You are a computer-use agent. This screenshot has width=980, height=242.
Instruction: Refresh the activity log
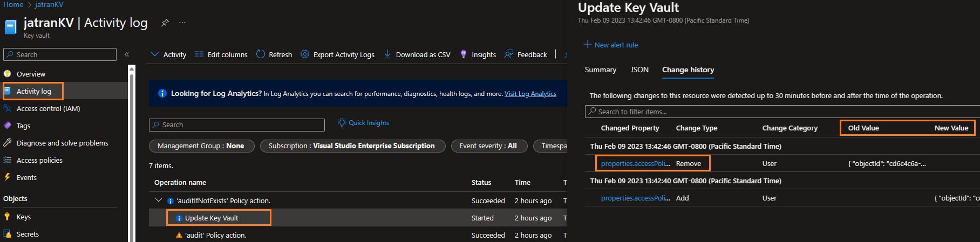(274, 54)
